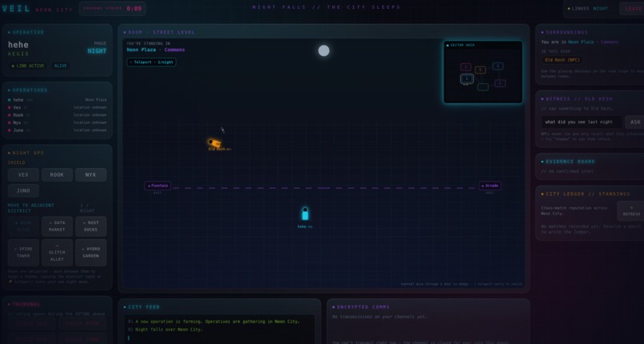Image resolution: width=644 pixels, height=344 pixels.
Task: Click the LINK ACTIVE status badge
Action: click(28, 66)
